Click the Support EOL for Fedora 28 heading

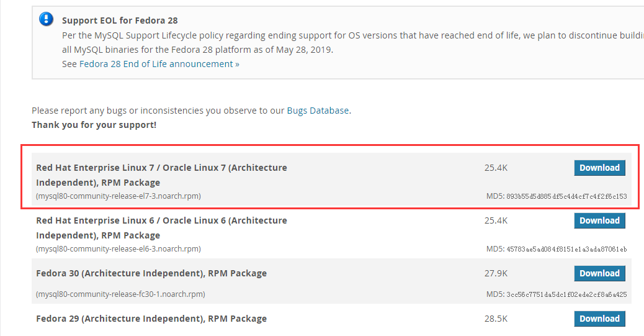[120, 20]
